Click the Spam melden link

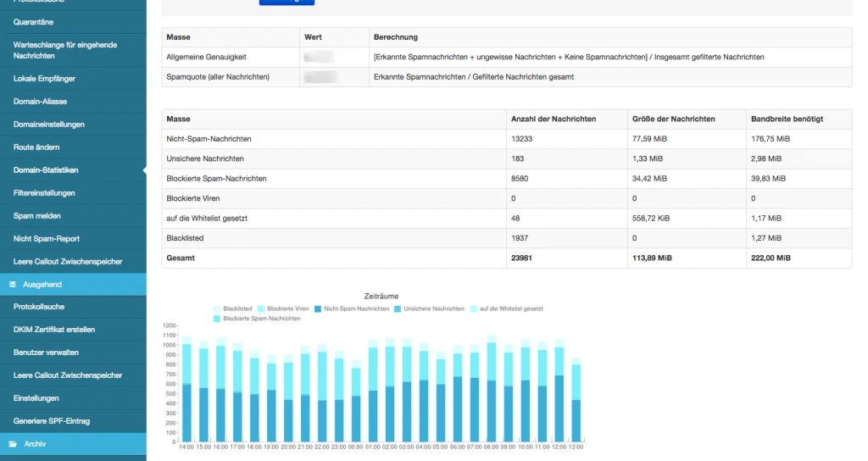[37, 216]
